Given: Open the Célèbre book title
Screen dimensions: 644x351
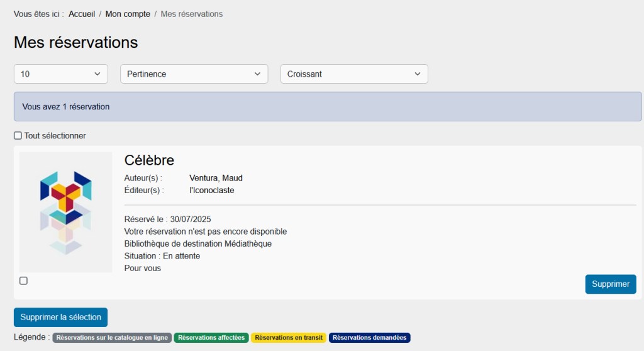Looking at the screenshot, I should pyautogui.click(x=149, y=160).
